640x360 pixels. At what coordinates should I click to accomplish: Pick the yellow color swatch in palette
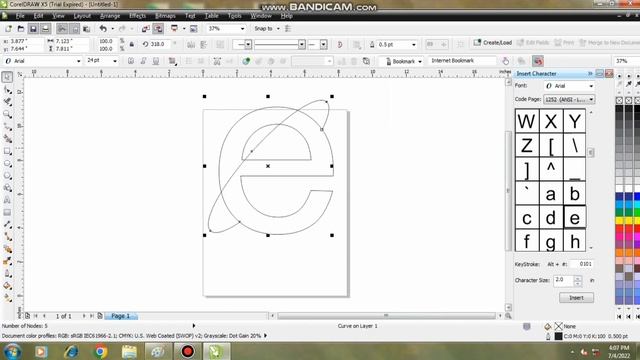coord(620,220)
